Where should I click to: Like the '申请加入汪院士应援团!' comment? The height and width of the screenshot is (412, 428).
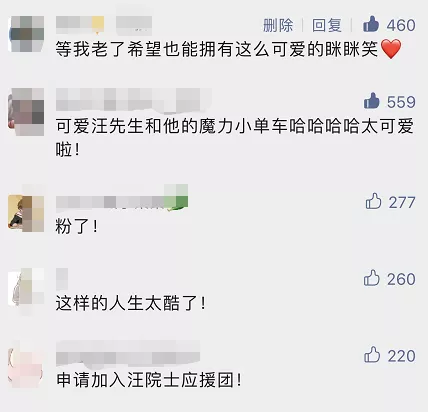pos(372,355)
